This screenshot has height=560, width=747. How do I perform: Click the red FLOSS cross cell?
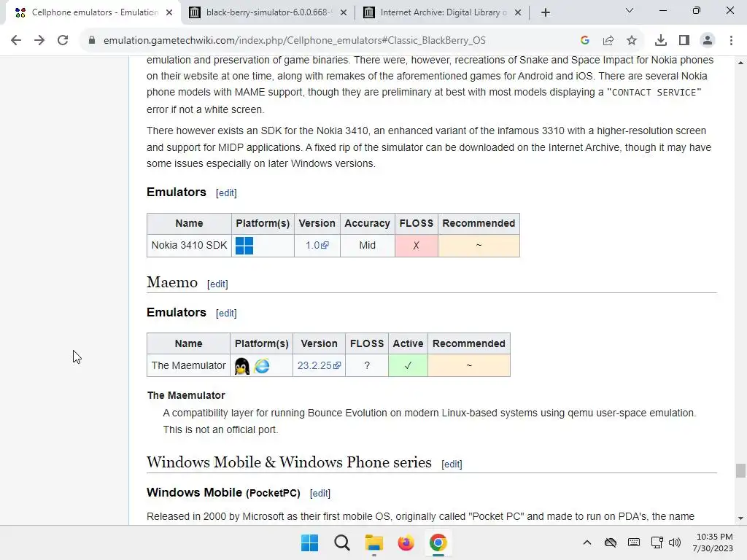(417, 245)
